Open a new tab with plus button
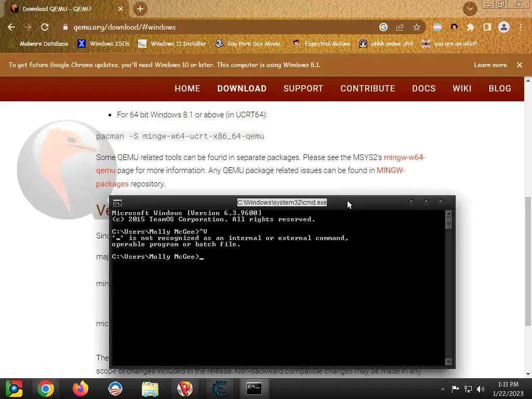Image resolution: width=532 pixels, height=399 pixels. (140, 9)
